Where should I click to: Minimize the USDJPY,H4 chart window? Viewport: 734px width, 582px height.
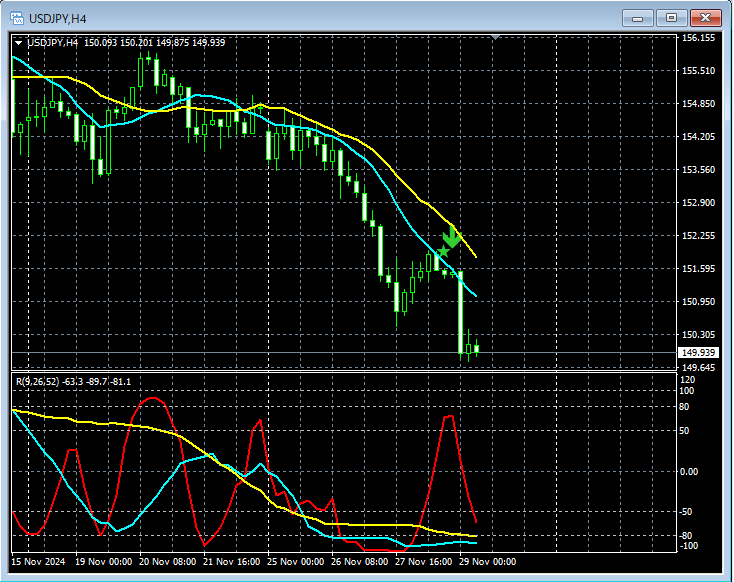[x=637, y=18]
